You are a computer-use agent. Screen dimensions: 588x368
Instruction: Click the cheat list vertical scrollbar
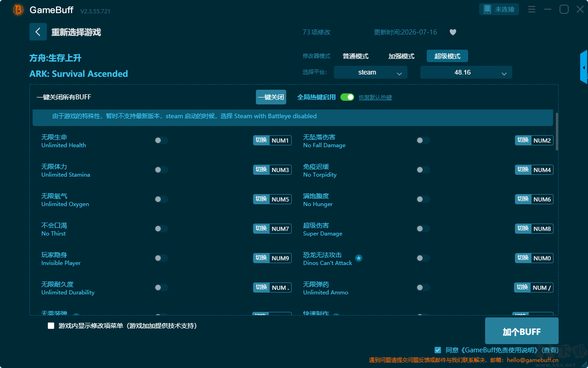coord(557,132)
